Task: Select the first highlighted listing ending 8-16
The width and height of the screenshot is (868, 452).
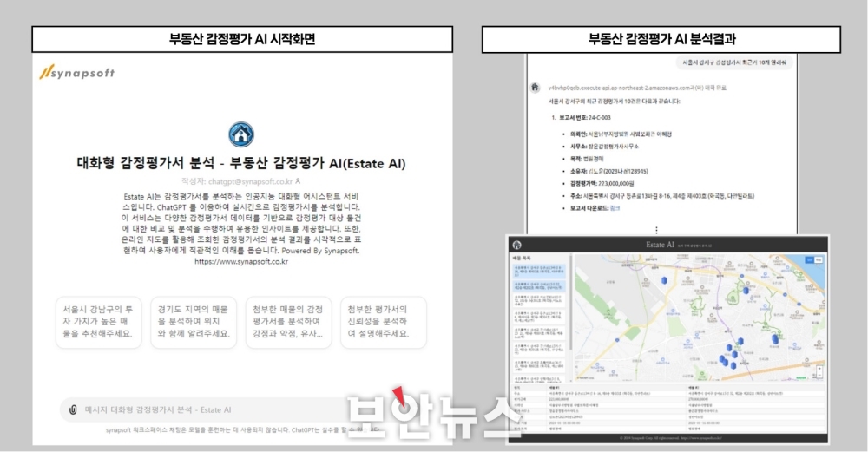Action: pos(540,271)
